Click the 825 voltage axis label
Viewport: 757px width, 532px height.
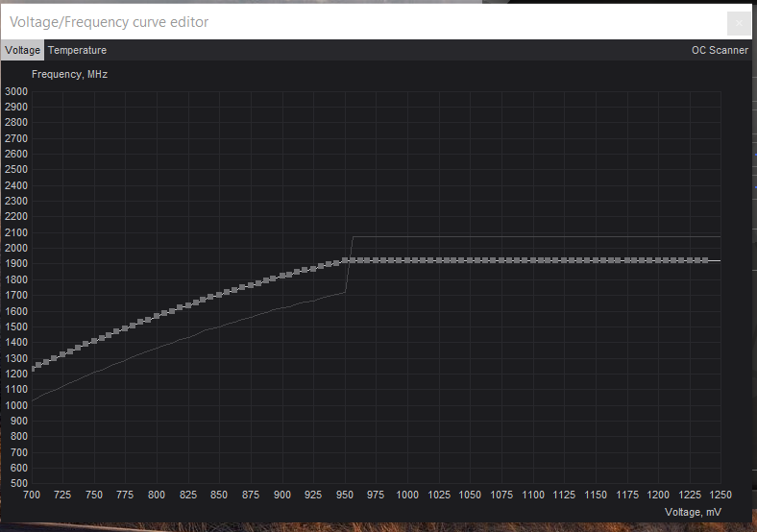pyautogui.click(x=188, y=495)
